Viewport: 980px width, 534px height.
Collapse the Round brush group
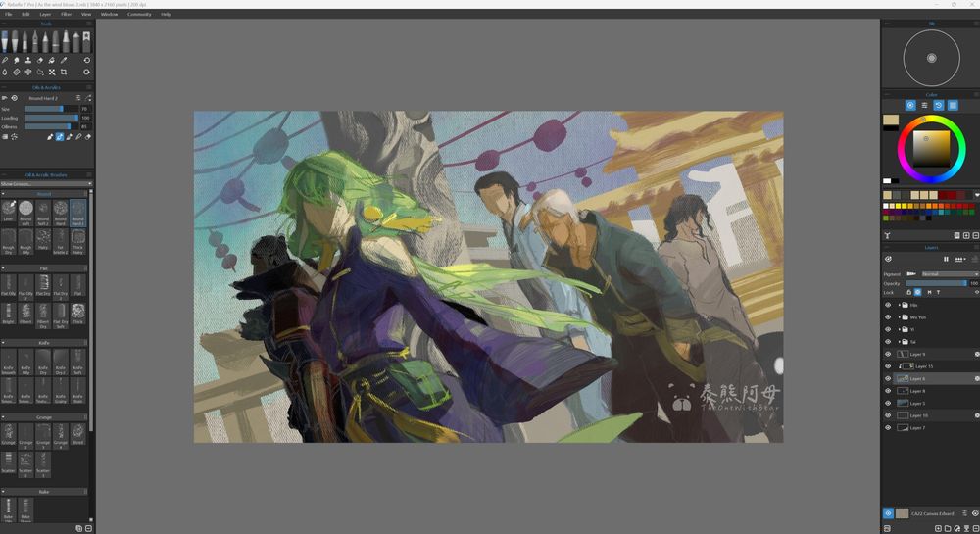3,194
